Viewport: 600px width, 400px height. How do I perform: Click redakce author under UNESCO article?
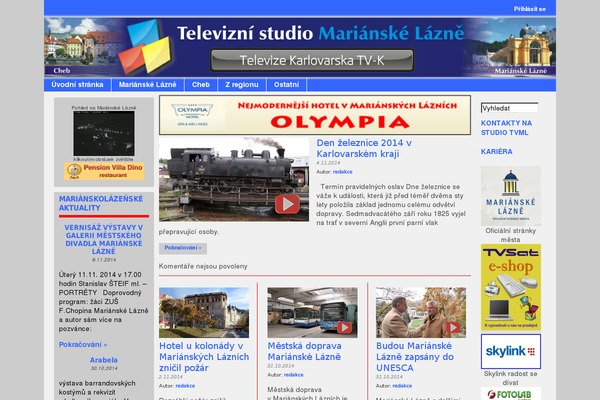coord(402,386)
